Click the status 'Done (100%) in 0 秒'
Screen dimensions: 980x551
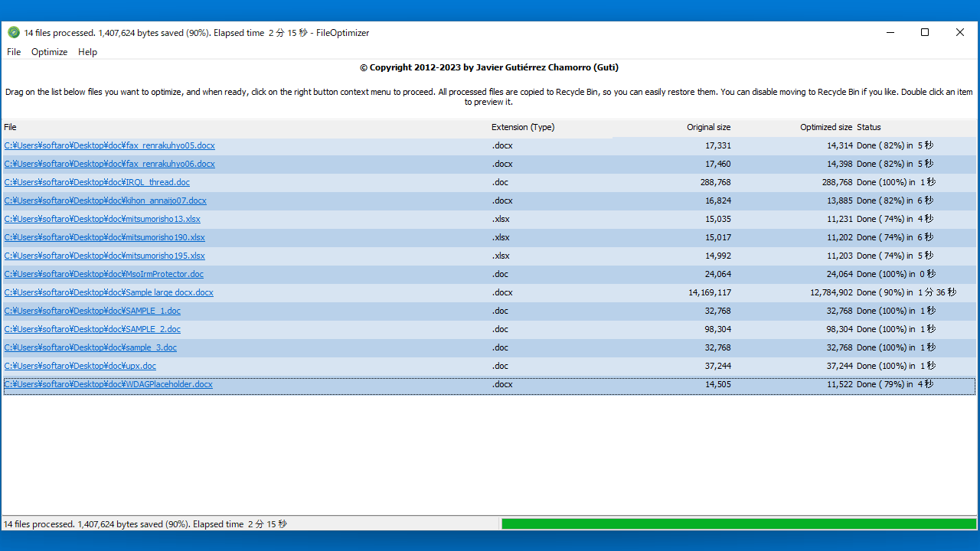click(x=897, y=274)
